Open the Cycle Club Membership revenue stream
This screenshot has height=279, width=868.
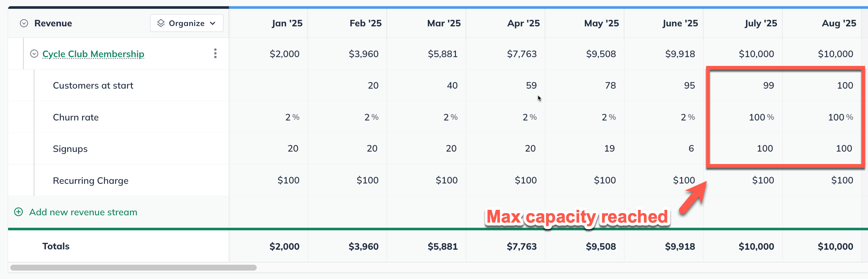tap(93, 53)
